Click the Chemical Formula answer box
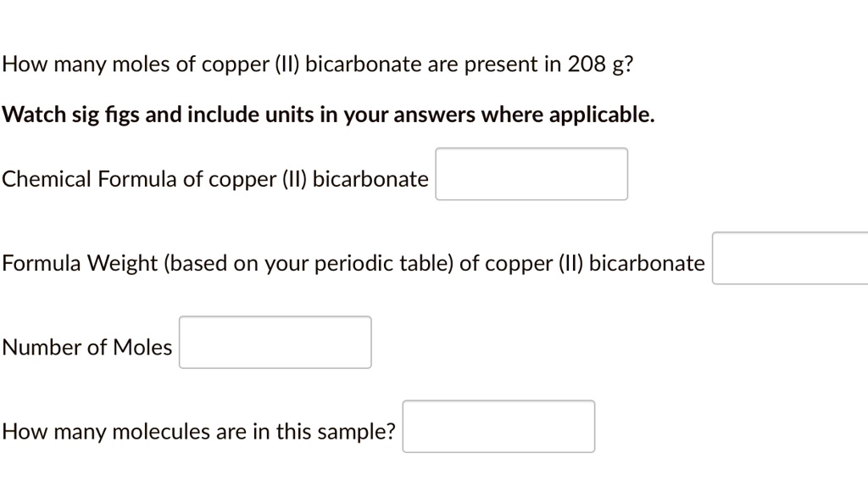Viewport: 868px width, 498px height. (x=531, y=173)
